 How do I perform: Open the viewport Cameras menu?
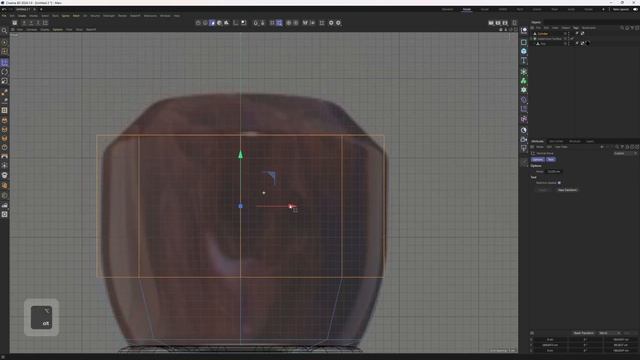(x=31, y=30)
